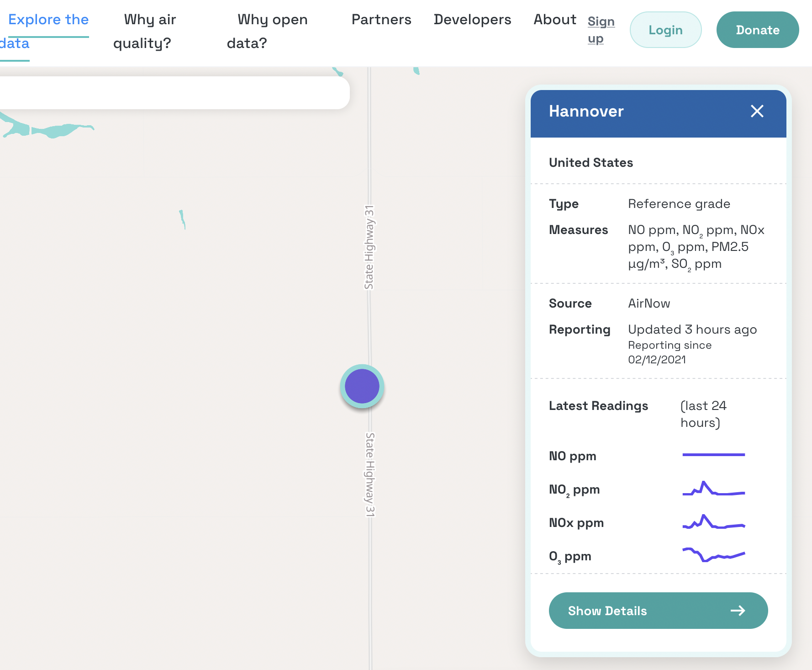The image size is (812, 670).
Task: Click the NO ppm sparkline chart
Action: [713, 455]
